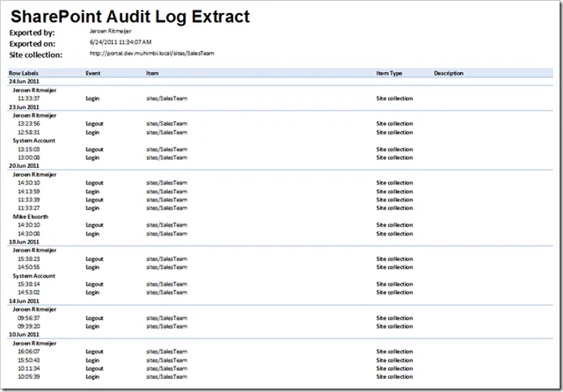Select the 'Exported on:' label

point(33,44)
